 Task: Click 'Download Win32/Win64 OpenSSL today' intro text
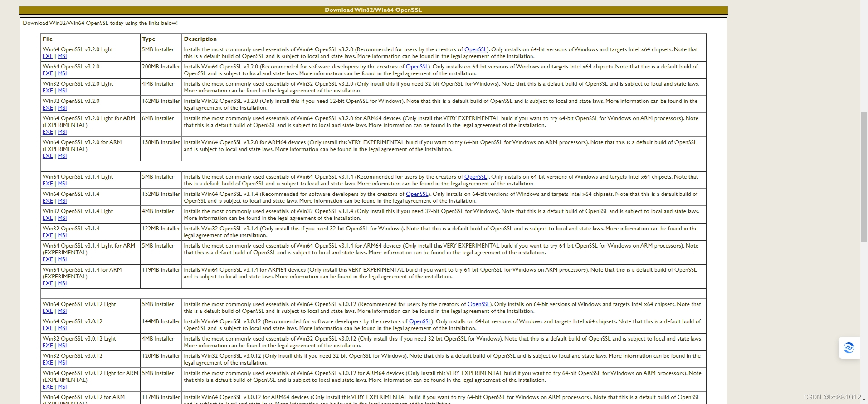100,23
